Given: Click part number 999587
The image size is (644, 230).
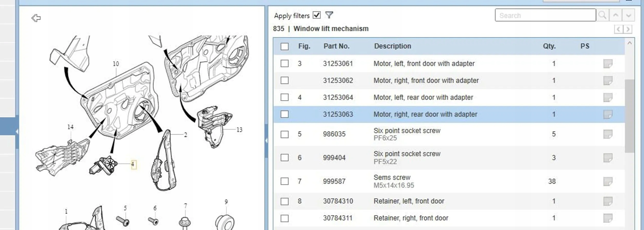Looking at the screenshot, I should coord(334,181).
